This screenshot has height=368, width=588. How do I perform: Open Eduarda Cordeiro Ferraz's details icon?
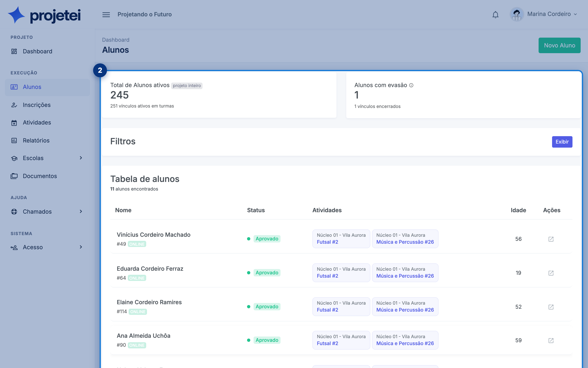click(551, 273)
